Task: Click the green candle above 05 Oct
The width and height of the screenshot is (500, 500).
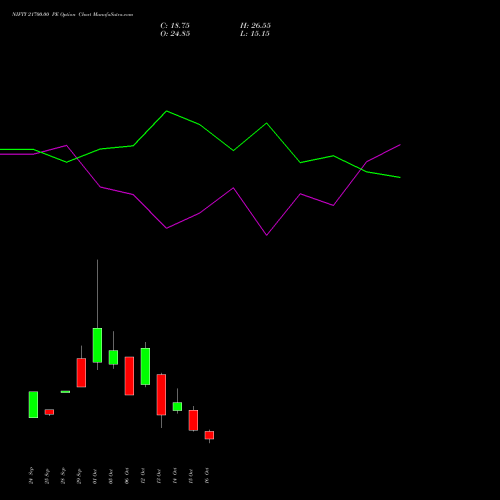Action: pyautogui.click(x=113, y=357)
